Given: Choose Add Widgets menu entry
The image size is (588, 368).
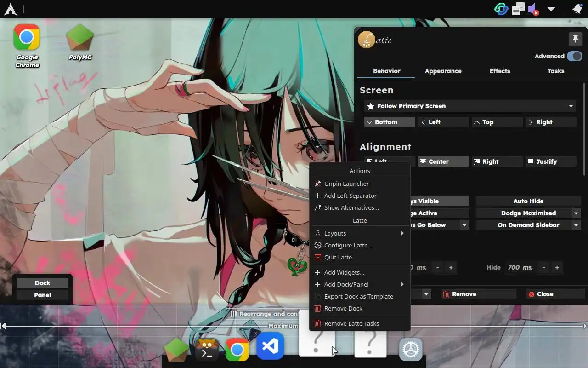Looking at the screenshot, I should 360,272.
